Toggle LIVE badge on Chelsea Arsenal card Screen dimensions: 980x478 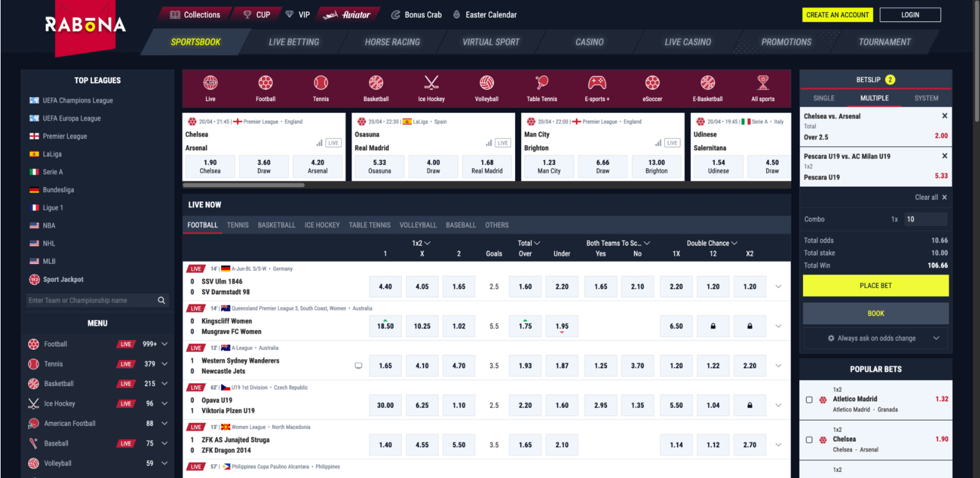[333, 143]
